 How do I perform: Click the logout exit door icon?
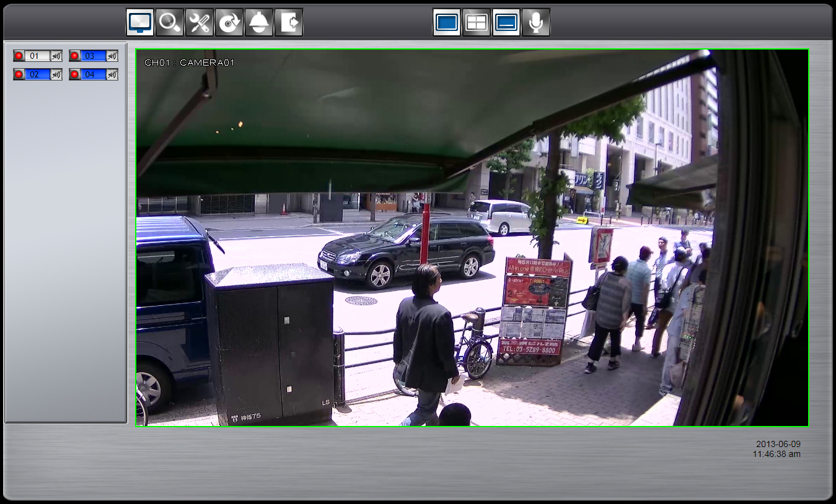tap(289, 22)
